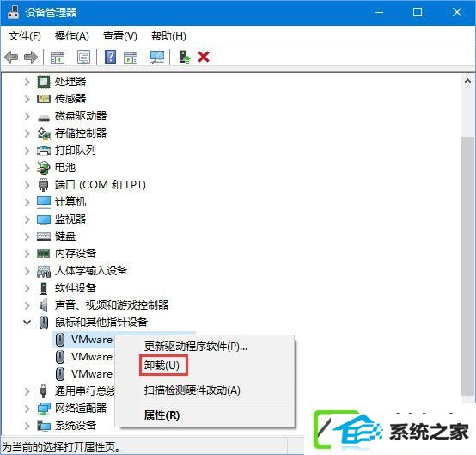476x455 pixels.
Task: Expand the 处理器 category
Action: pos(27,82)
